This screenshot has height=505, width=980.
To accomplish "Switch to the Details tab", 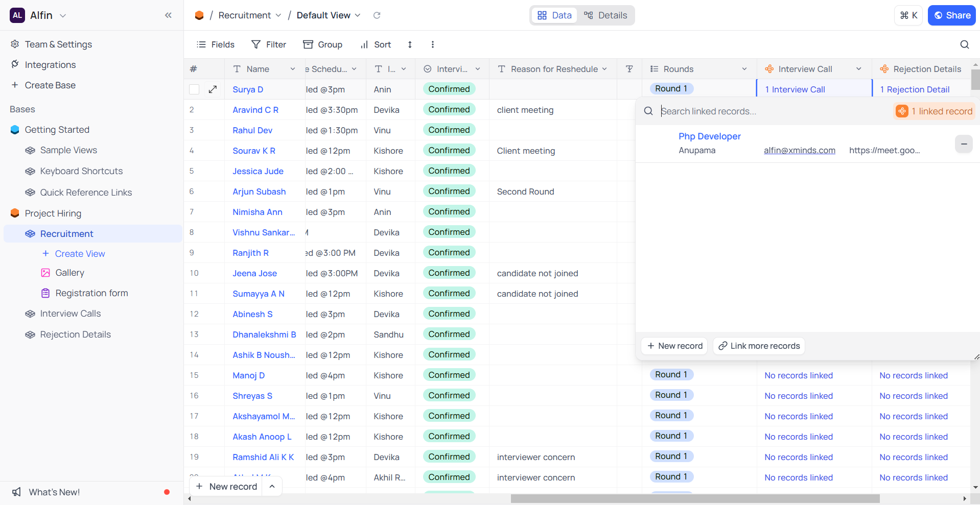I will pyautogui.click(x=605, y=15).
